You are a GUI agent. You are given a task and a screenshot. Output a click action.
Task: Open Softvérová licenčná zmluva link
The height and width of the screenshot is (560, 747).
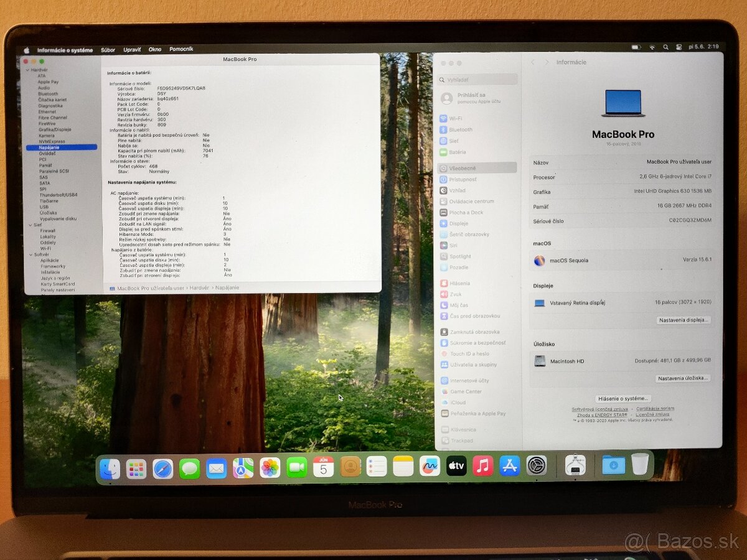[x=600, y=409]
